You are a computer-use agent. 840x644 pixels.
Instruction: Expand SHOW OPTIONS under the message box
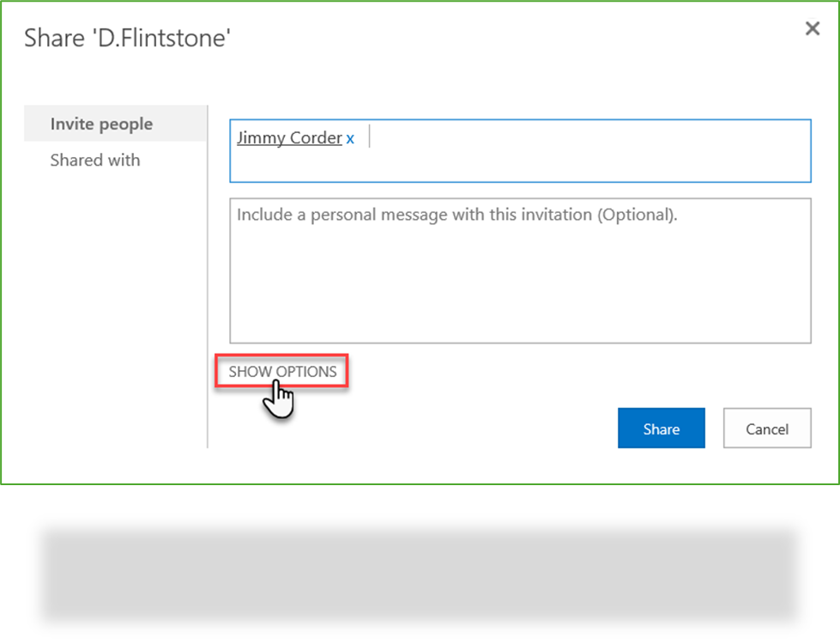pyautogui.click(x=282, y=371)
